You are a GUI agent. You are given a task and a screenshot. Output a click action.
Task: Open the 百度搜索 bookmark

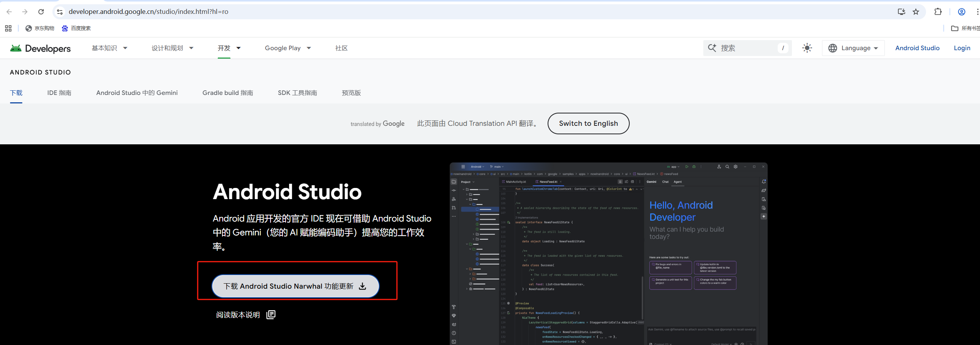[x=76, y=28]
